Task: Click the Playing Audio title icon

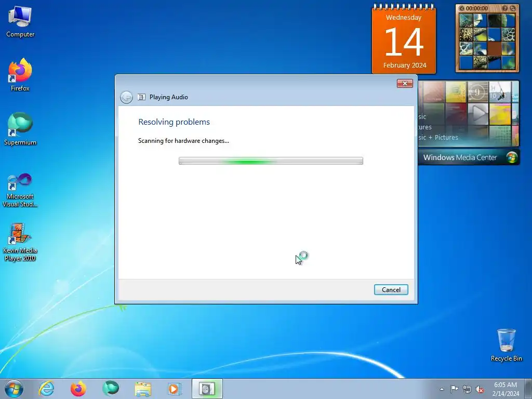Action: 141,97
